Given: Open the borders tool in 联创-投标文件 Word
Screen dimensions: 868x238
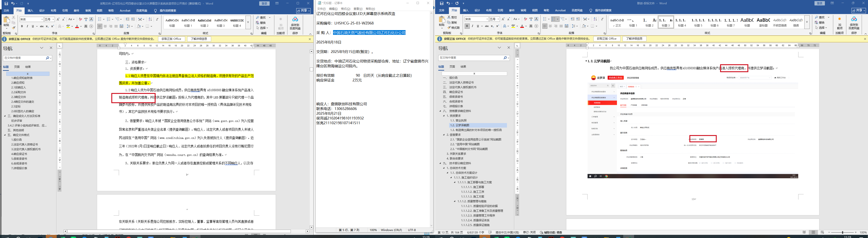Looking at the screenshot, I should pos(593,26).
